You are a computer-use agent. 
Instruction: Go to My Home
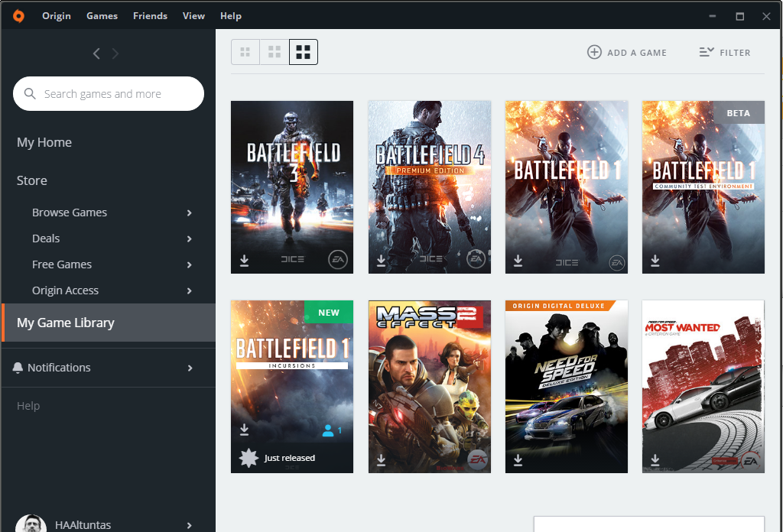click(x=44, y=142)
